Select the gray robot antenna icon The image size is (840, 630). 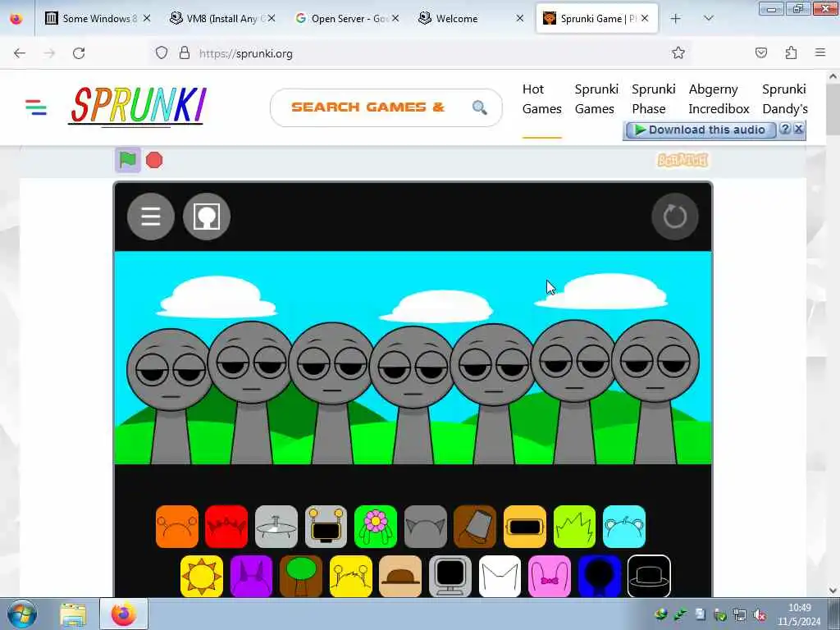(326, 527)
